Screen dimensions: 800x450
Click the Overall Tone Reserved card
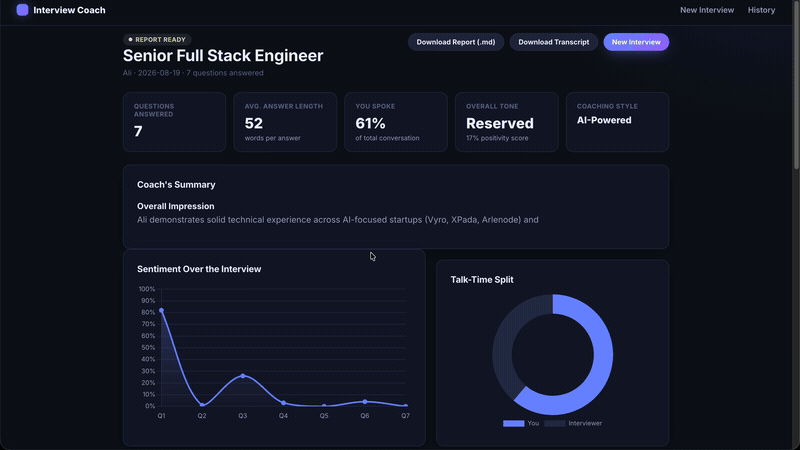(x=507, y=122)
